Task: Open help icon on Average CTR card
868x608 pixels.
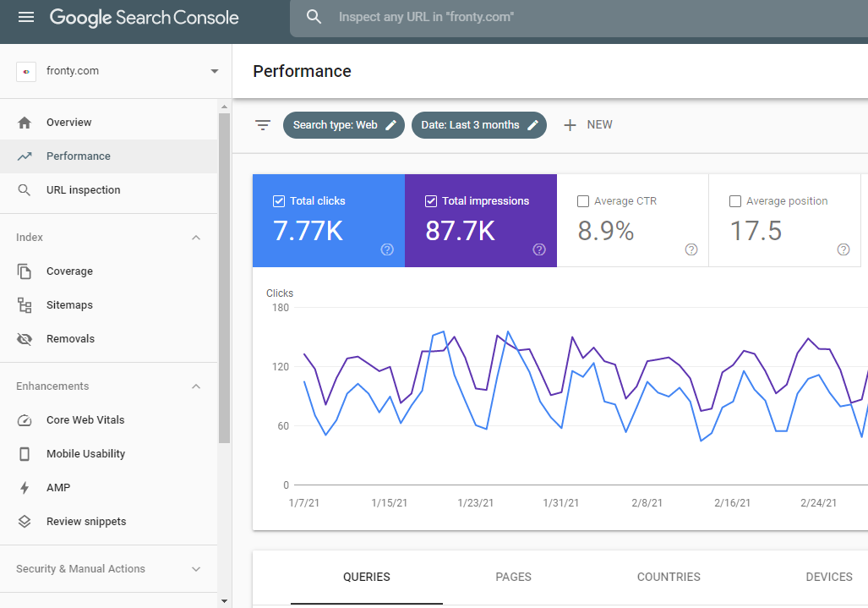Action: click(x=691, y=249)
